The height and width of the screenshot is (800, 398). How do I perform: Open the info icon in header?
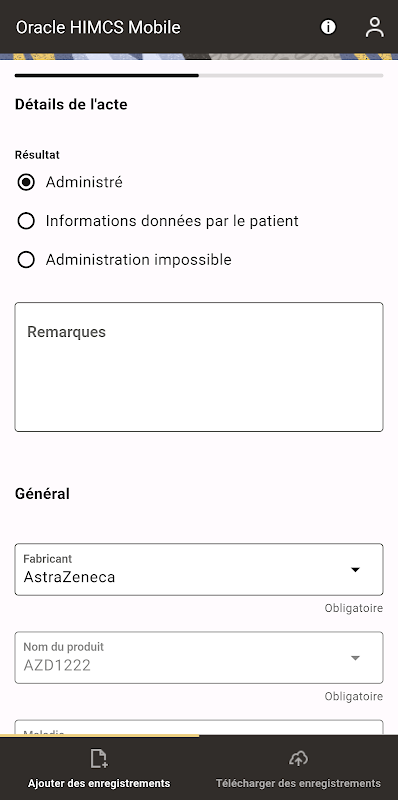[x=328, y=27]
